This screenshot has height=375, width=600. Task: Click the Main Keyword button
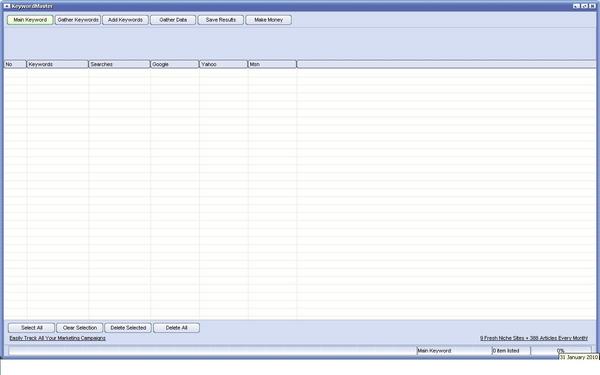[30, 20]
